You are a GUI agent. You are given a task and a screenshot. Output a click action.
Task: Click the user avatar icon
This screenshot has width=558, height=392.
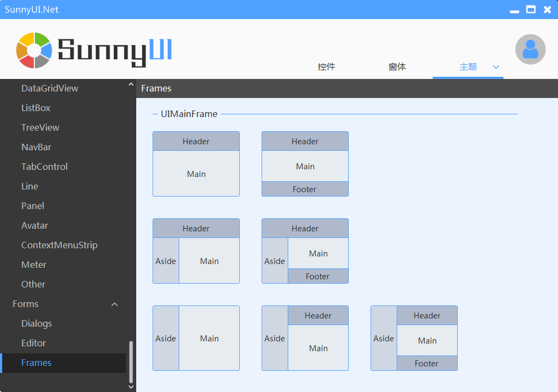[530, 49]
